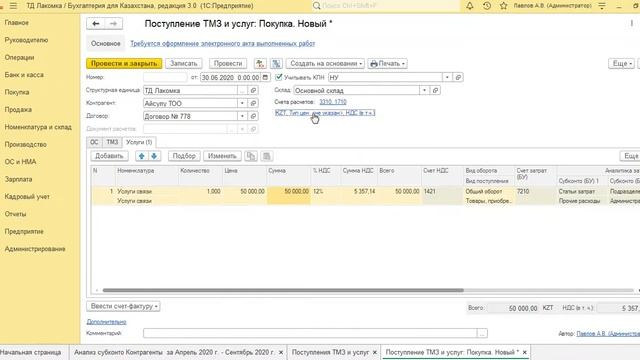The width and height of the screenshot is (640, 360).
Task: Open notifications bell icon
Action: click(470, 6)
